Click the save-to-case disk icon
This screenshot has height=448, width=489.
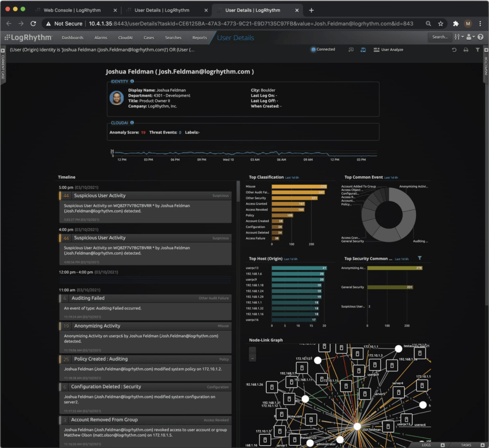363,50
